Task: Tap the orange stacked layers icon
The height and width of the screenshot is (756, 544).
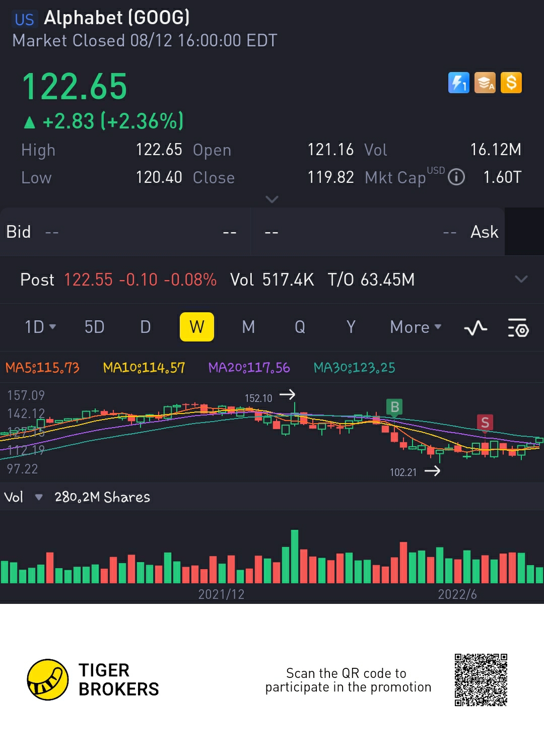Action: (485, 83)
